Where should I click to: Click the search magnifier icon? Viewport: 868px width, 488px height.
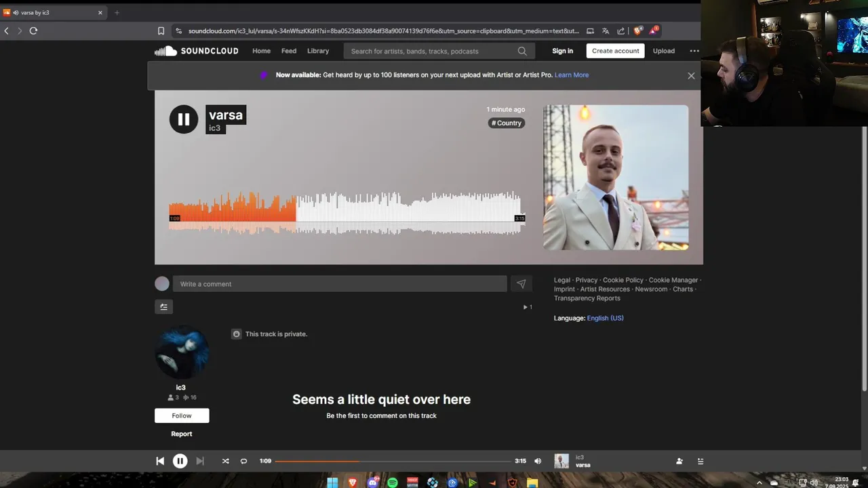522,51
